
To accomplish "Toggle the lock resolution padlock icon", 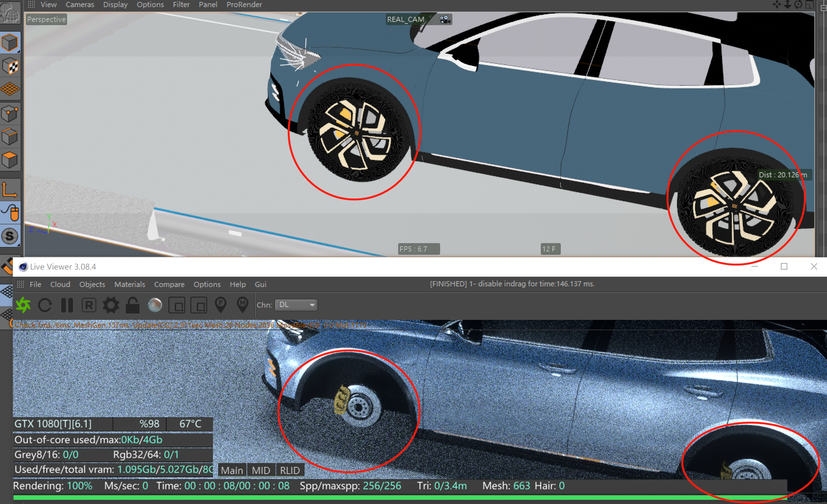I will coord(133,305).
